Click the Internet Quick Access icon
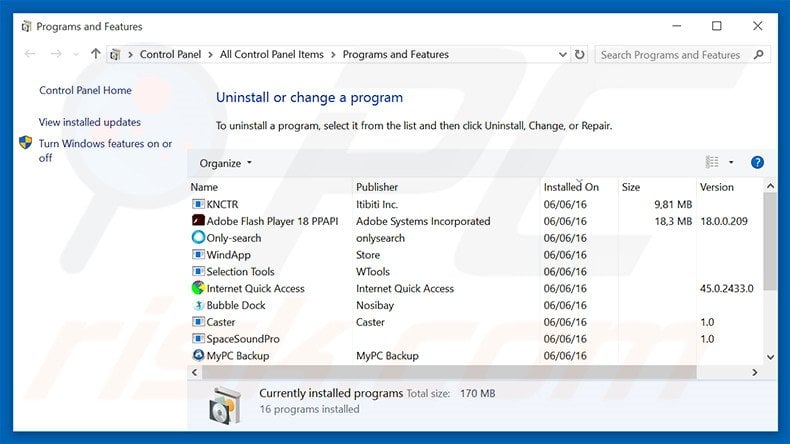 click(198, 288)
